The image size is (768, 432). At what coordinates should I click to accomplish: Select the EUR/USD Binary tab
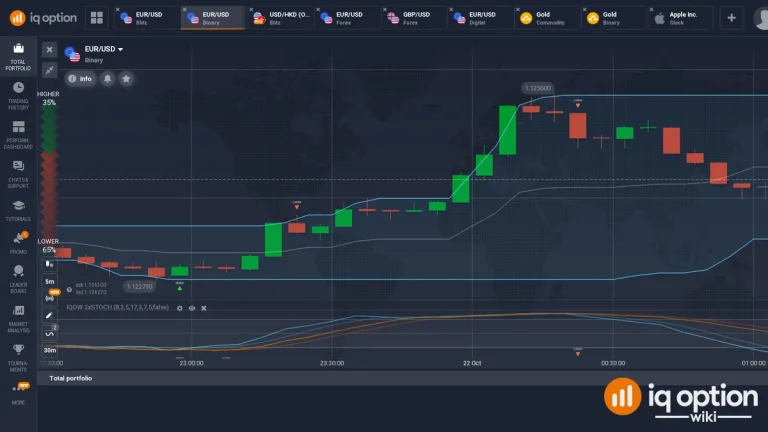pos(214,18)
